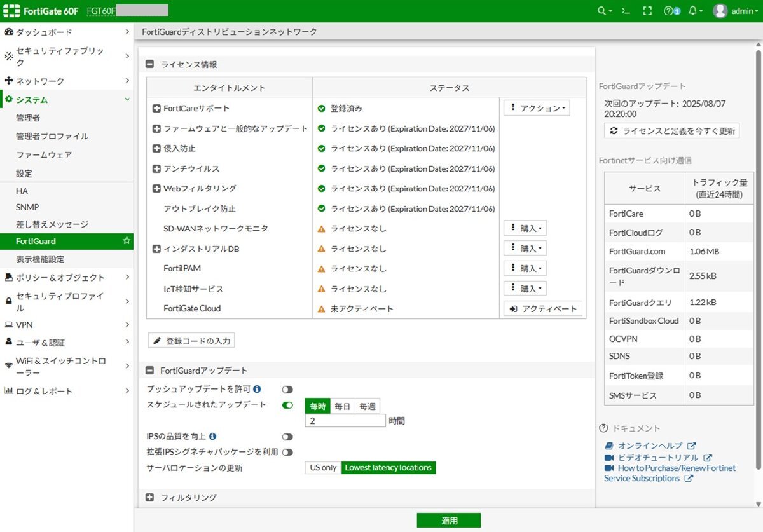
Task: Select 毎時 update schedule option
Action: [317, 406]
